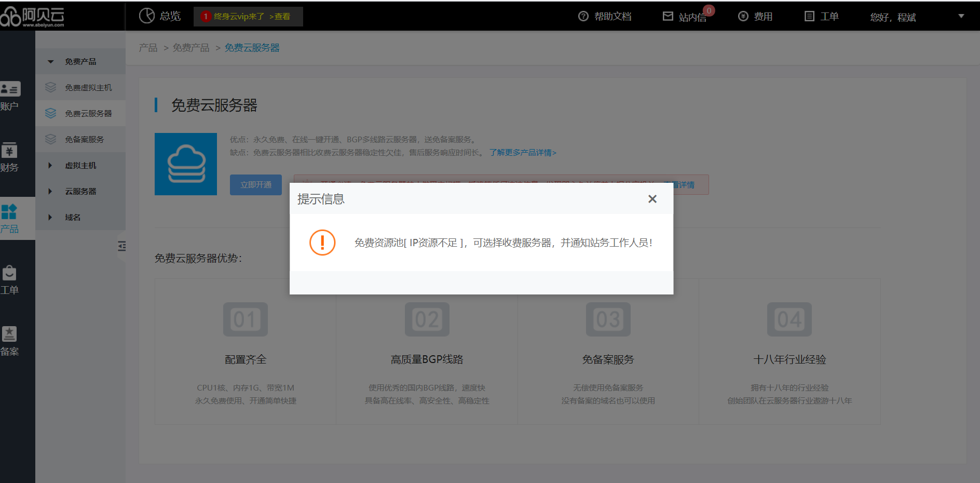The image size is (980, 483).
Task: Open the 工单 sidebar bag icon
Action: tap(9, 273)
